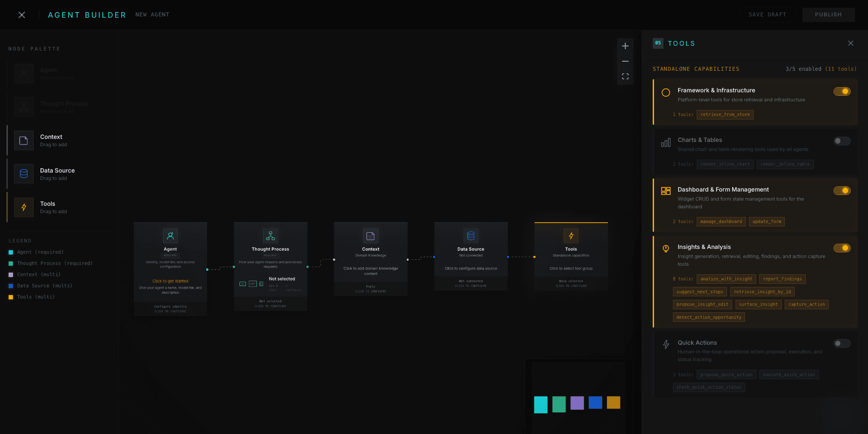Viewport: 868px width, 434px height.
Task: Click the check_quick_action_status tool tag
Action: 709,387
